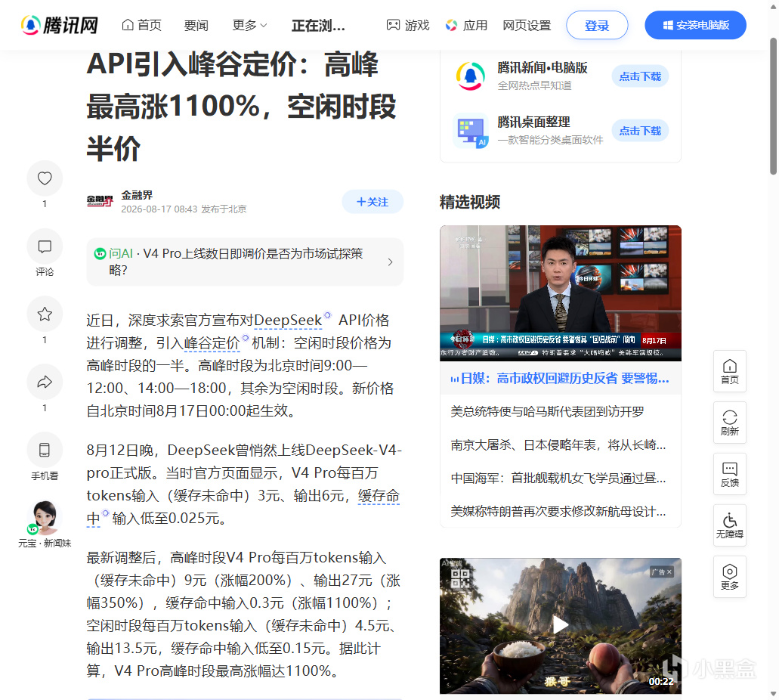This screenshot has height=700, width=779.
Task: Click floating 刷新 refresh icon
Action: (729, 423)
